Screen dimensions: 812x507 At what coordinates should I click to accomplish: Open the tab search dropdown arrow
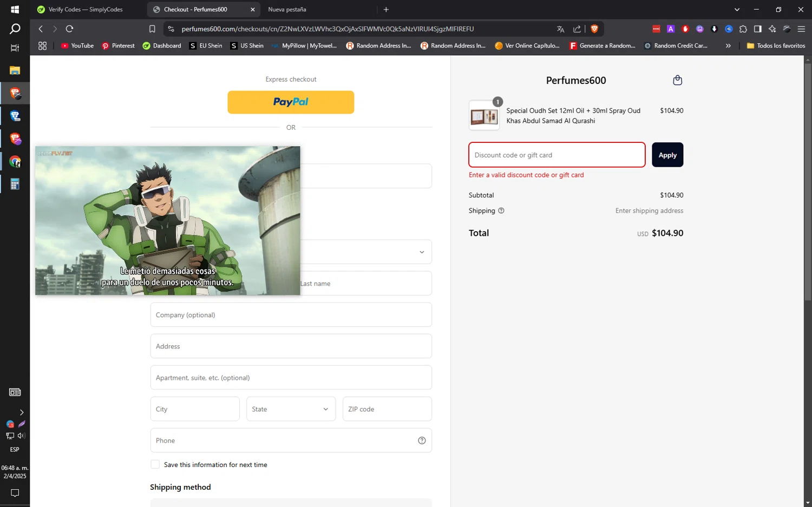click(737, 9)
